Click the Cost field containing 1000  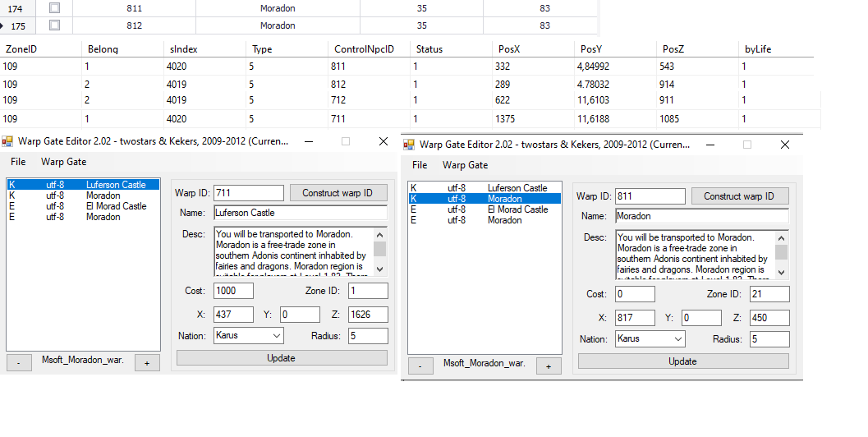click(233, 291)
